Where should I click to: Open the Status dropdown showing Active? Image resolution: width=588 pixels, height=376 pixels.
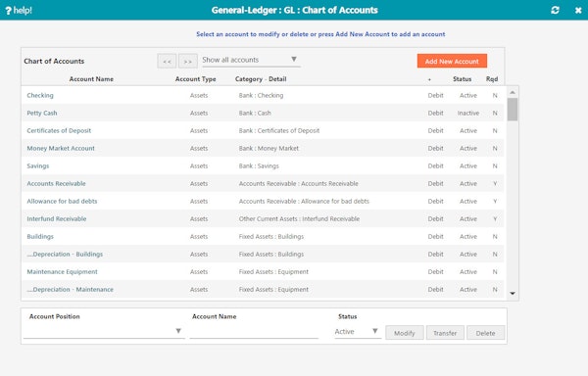[358, 331]
